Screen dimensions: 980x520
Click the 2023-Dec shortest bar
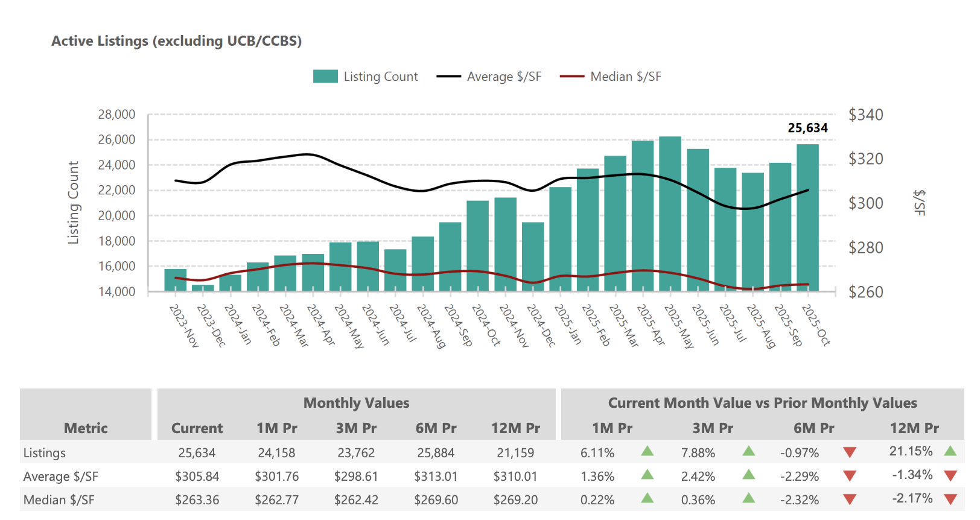click(x=203, y=288)
